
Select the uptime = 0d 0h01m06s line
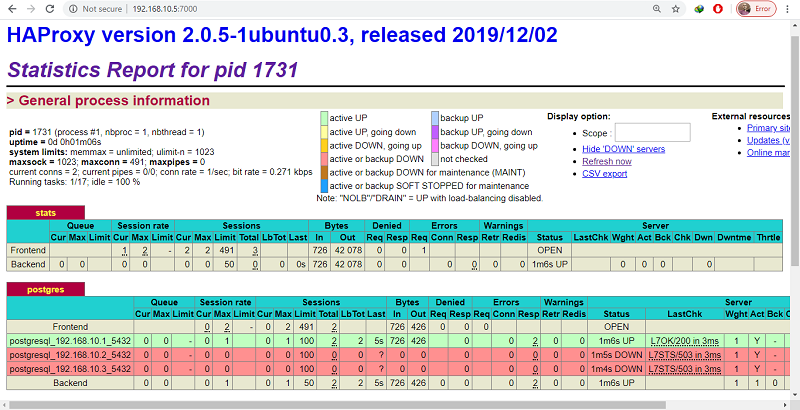(x=55, y=142)
